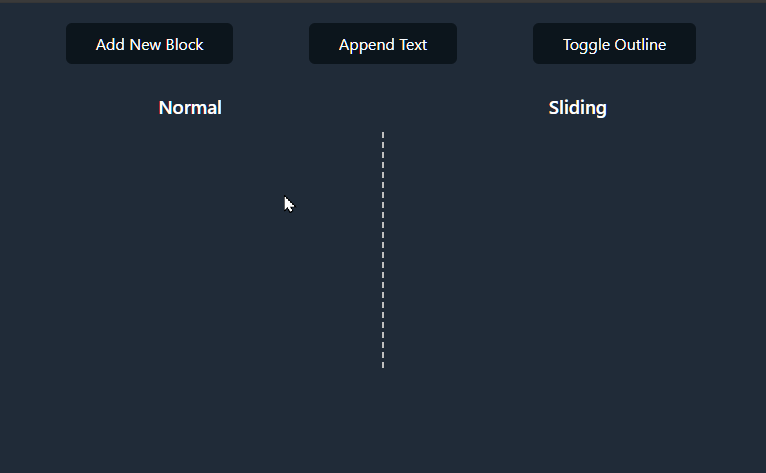Click the word "Outline" on the right button
Screen dimensions: 766x473
[640, 44]
